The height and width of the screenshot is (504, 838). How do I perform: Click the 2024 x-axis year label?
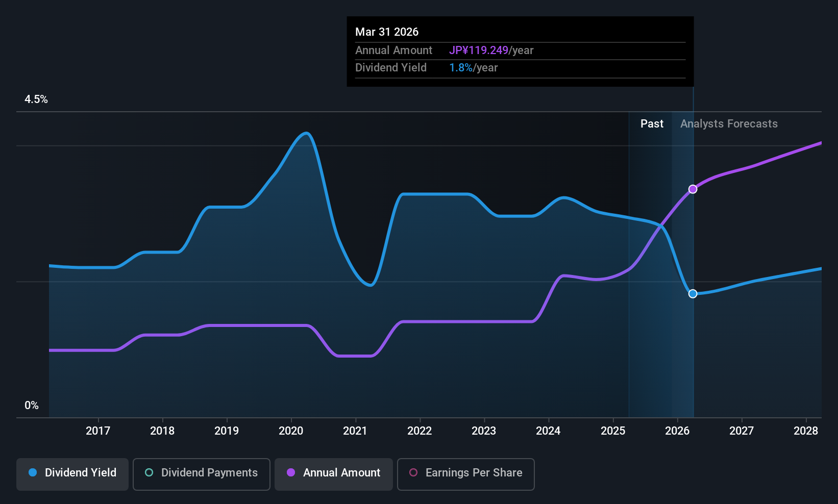[x=548, y=431]
